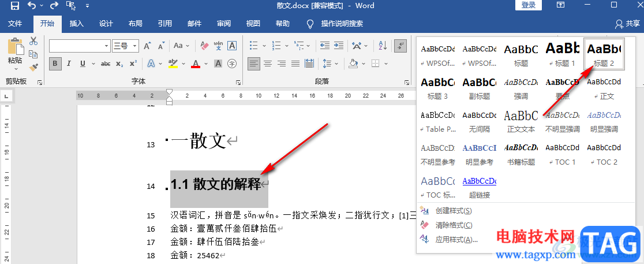Viewport: 644px width, 264px height.
Task: Decrease font size with shrink font icon
Action: pos(162,46)
